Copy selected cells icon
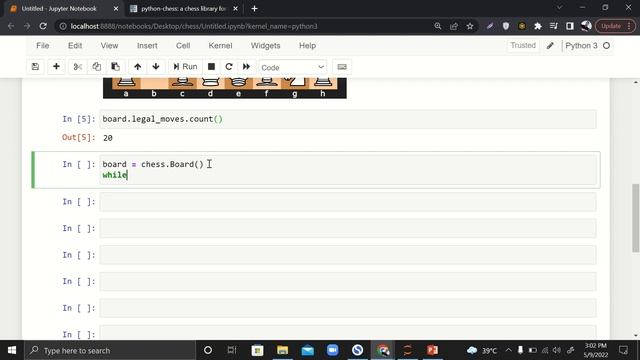 [x=96, y=67]
